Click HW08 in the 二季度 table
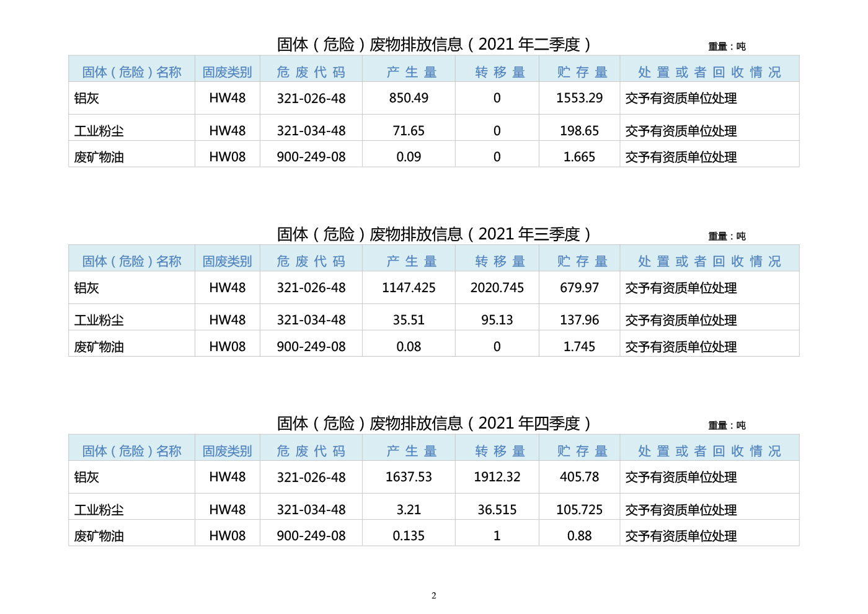The height and width of the screenshot is (614, 868). (227, 157)
